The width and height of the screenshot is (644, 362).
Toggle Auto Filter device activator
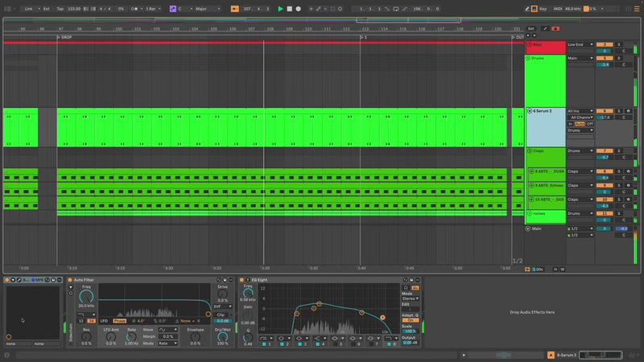pos(70,280)
